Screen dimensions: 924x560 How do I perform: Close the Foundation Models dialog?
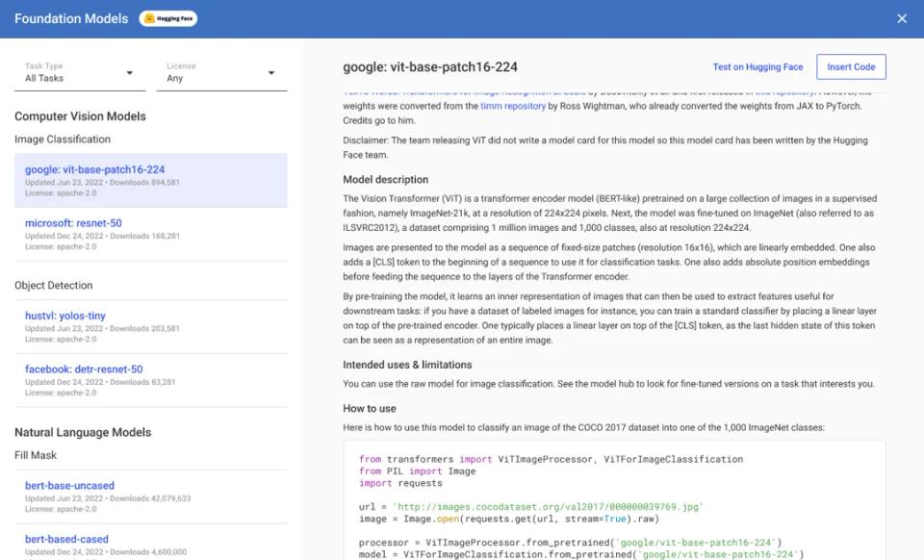902,19
